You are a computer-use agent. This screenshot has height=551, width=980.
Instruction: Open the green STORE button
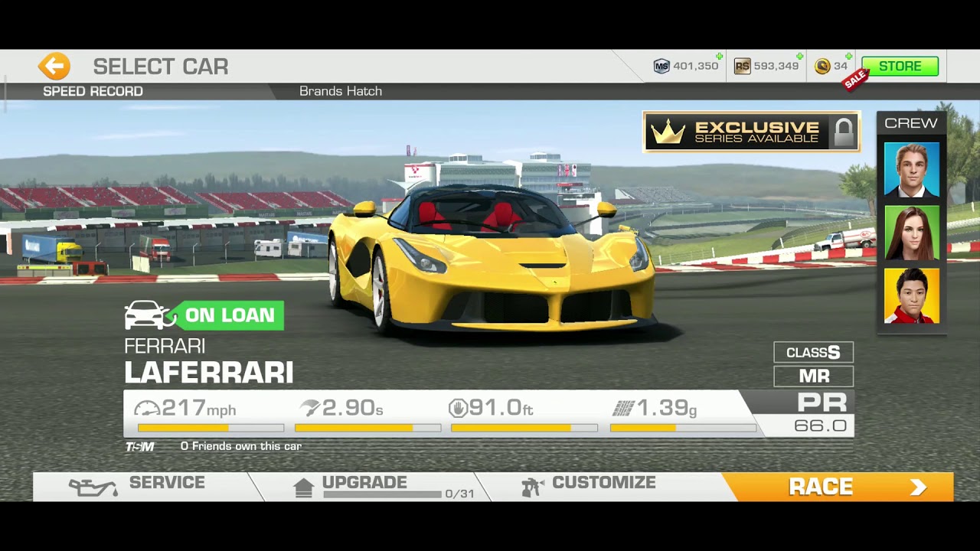(x=900, y=67)
